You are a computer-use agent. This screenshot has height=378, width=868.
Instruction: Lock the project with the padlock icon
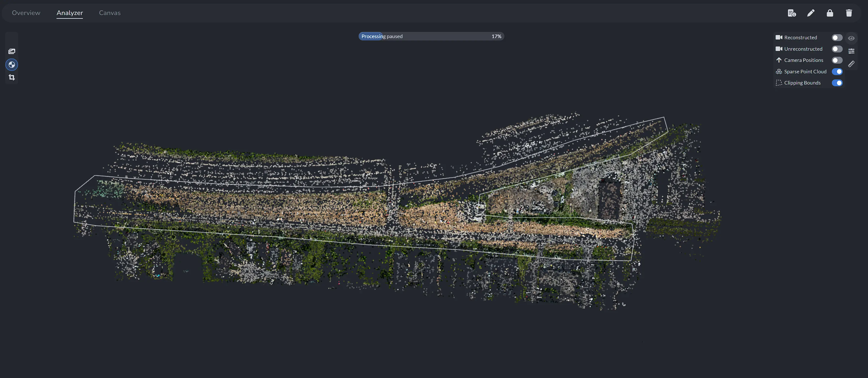click(830, 13)
